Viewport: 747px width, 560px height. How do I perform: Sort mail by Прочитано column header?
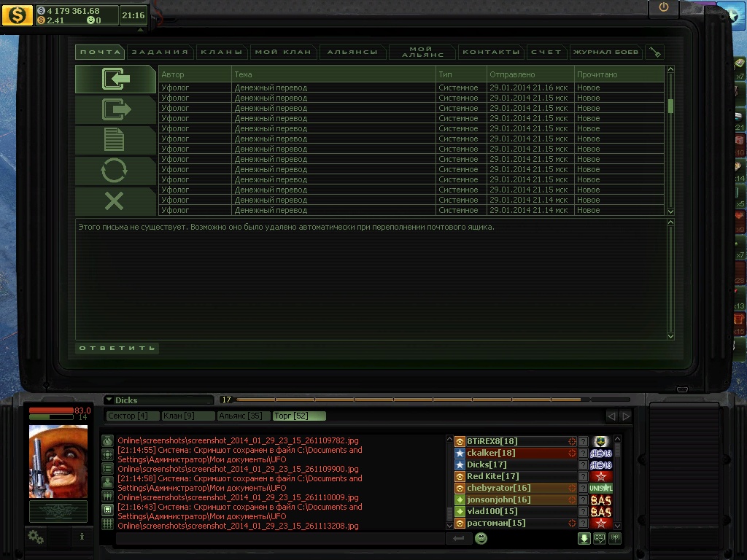coord(619,74)
